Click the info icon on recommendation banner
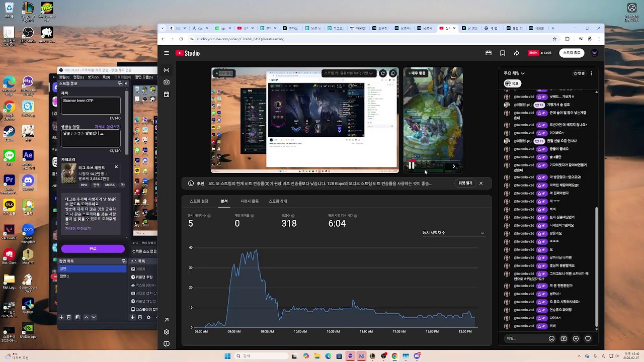This screenshot has width=644, height=362. pos(191,184)
